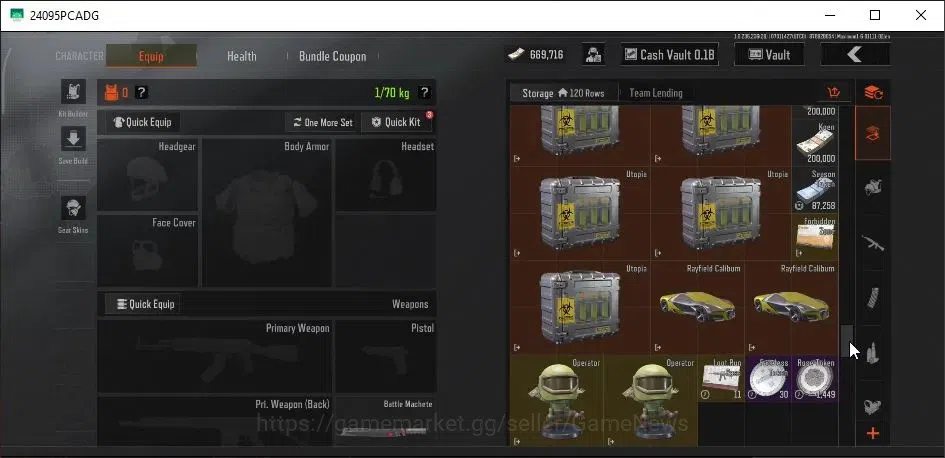945x458 pixels.
Task: Select Operator figurine next to Loot Run
Action: coord(651,401)
